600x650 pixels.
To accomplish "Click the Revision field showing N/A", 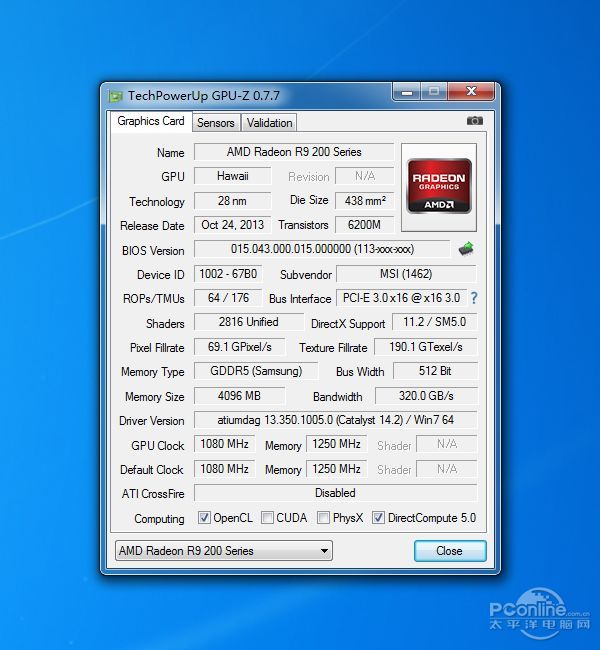I will [x=365, y=176].
